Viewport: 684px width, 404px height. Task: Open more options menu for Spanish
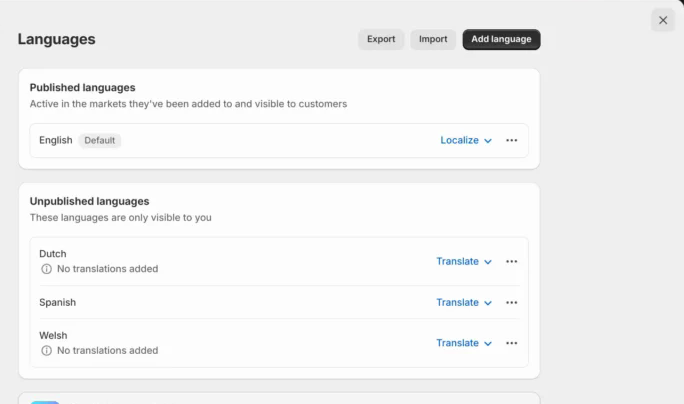point(511,302)
